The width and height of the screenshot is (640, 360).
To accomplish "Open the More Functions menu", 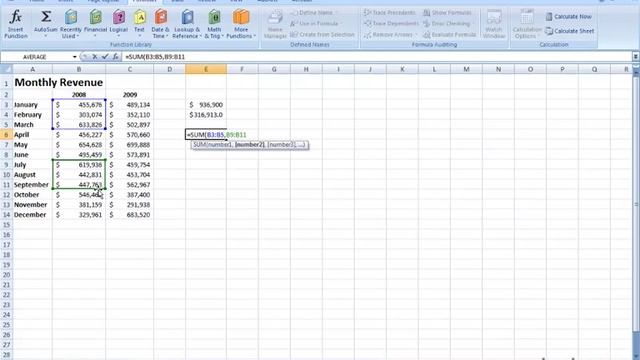I will pyautogui.click(x=241, y=24).
